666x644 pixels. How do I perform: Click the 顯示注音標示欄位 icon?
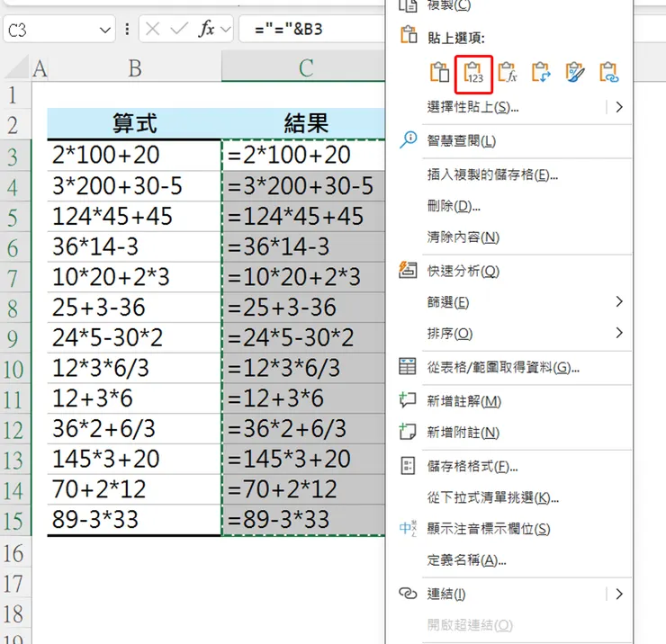[x=408, y=528]
